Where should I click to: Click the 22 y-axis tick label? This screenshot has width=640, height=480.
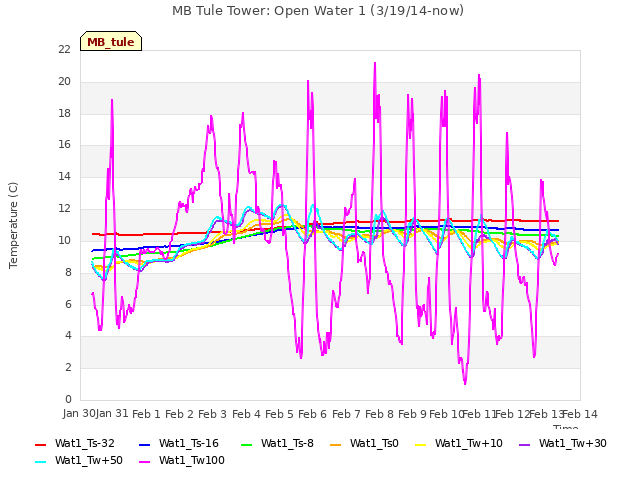click(x=64, y=49)
